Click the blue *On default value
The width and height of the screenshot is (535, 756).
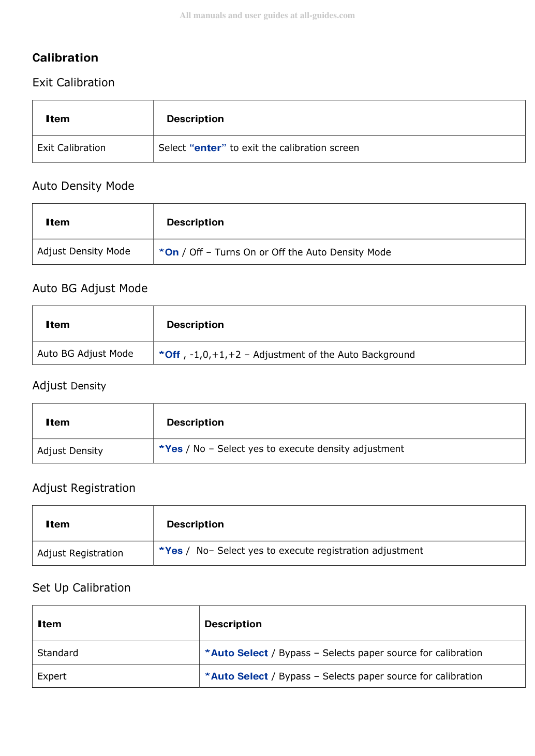[x=169, y=252]
